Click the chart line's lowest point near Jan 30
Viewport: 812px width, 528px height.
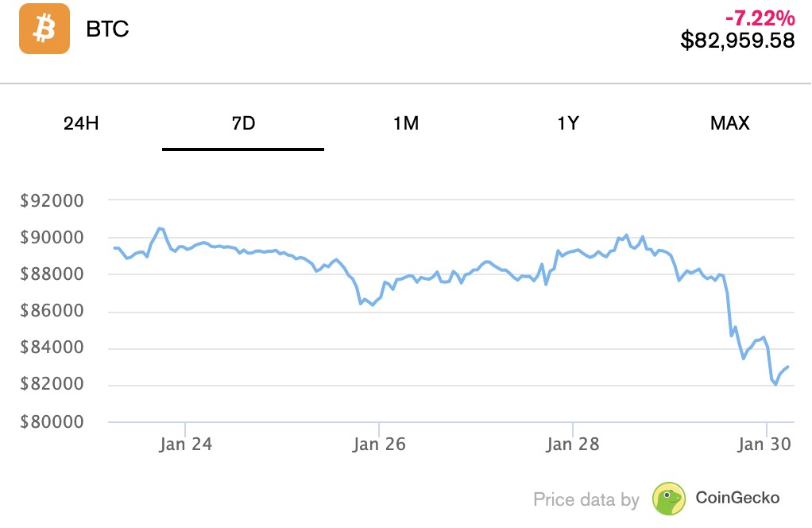point(775,385)
